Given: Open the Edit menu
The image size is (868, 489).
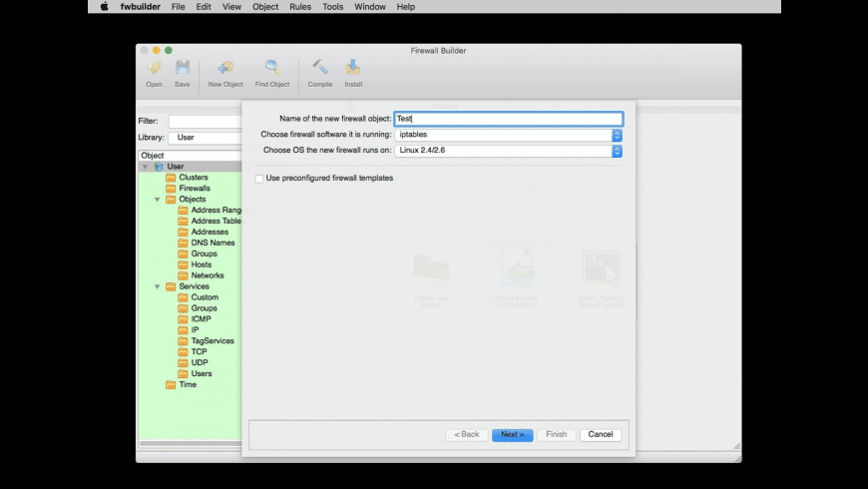Looking at the screenshot, I should pyautogui.click(x=204, y=7).
